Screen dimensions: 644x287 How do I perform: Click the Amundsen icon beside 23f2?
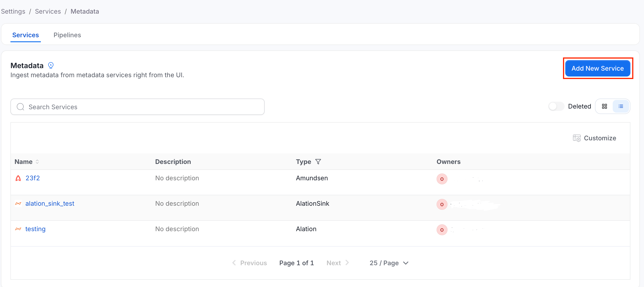click(18, 178)
